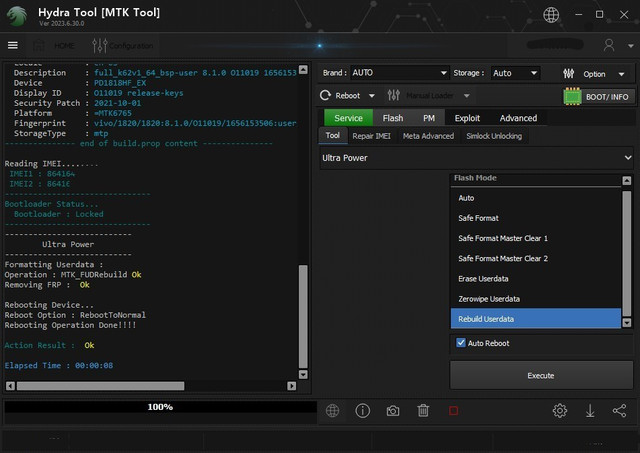Click the Manual Loader sliders icon
The height and width of the screenshot is (453, 640).
(393, 95)
